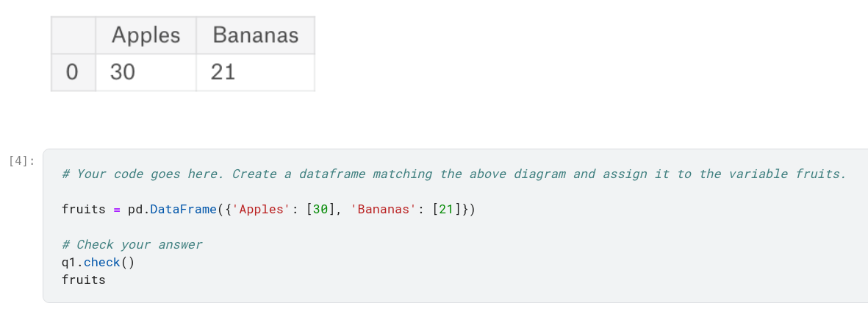The width and height of the screenshot is (868, 309).
Task: Click the Bananas column header in table
Action: point(254,35)
